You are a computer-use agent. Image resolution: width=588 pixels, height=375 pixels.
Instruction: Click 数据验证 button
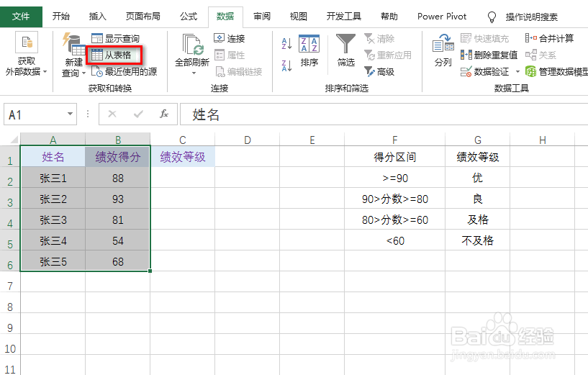(x=484, y=71)
